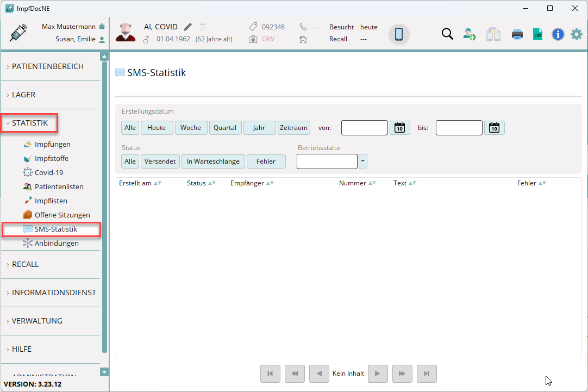Select the 'Heute' date filter

coord(157,128)
